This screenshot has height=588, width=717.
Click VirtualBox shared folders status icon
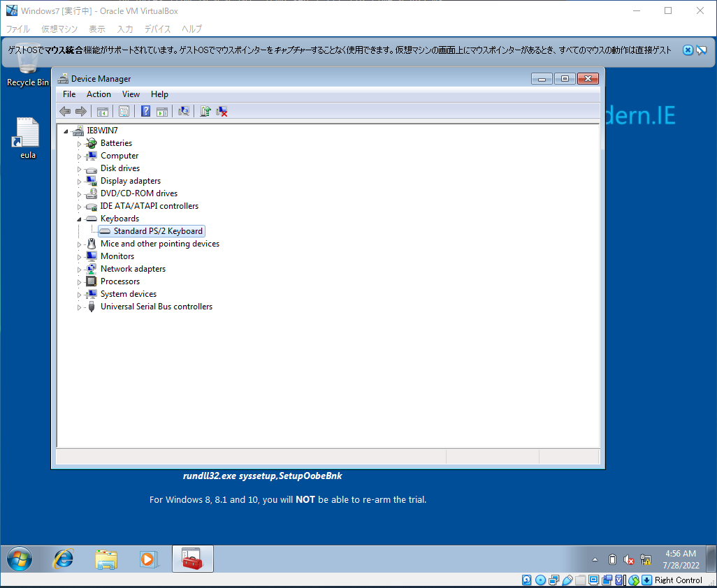click(x=580, y=580)
